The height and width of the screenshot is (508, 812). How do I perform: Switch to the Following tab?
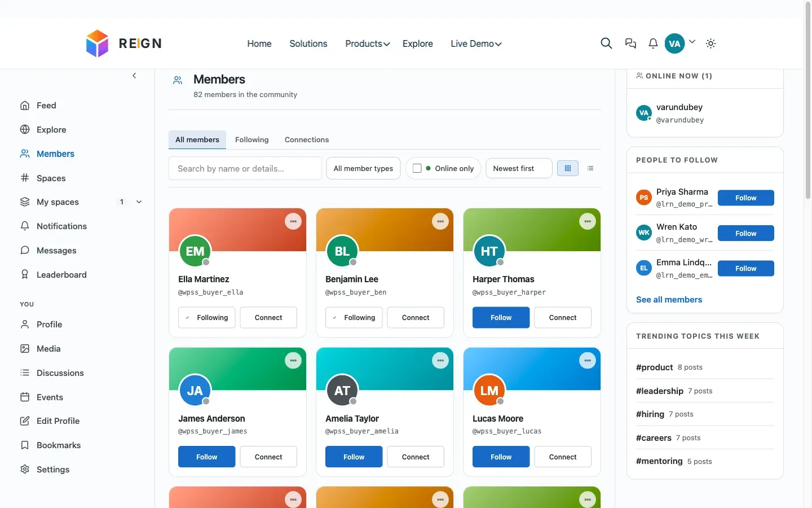pos(252,140)
